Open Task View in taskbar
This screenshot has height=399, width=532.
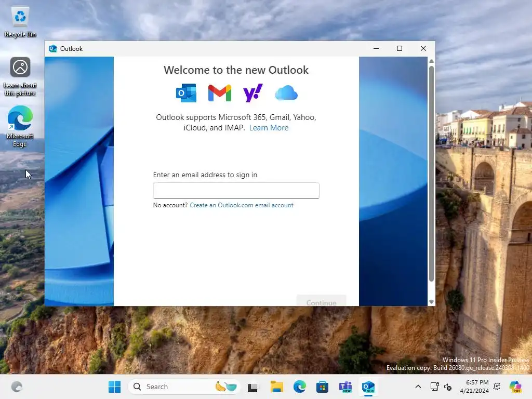pos(253,387)
